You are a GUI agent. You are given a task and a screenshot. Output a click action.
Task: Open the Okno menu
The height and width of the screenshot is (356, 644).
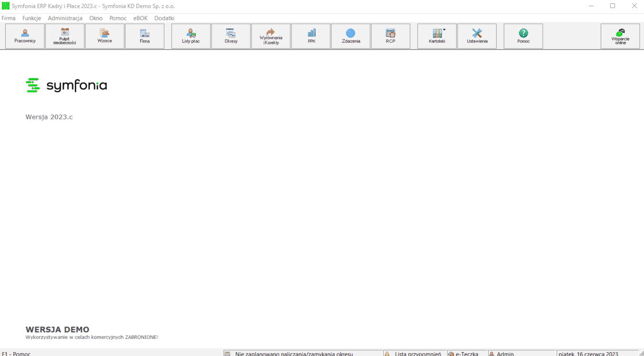point(96,18)
